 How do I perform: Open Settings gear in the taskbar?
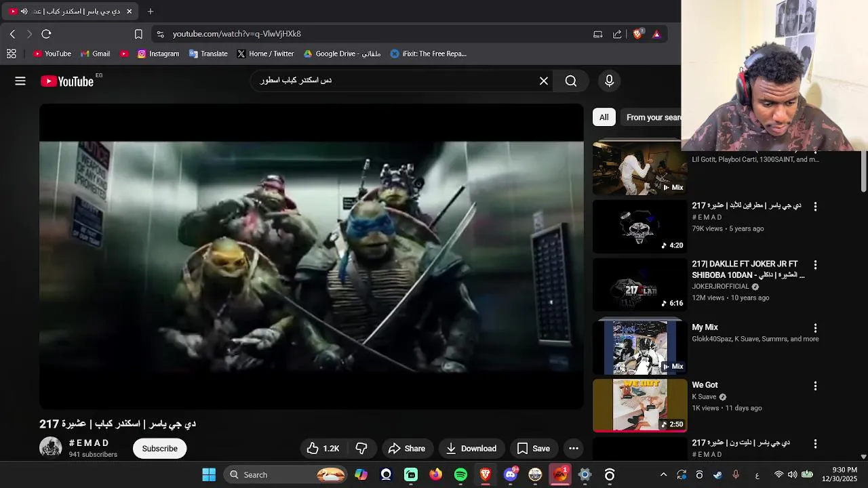[x=585, y=475]
